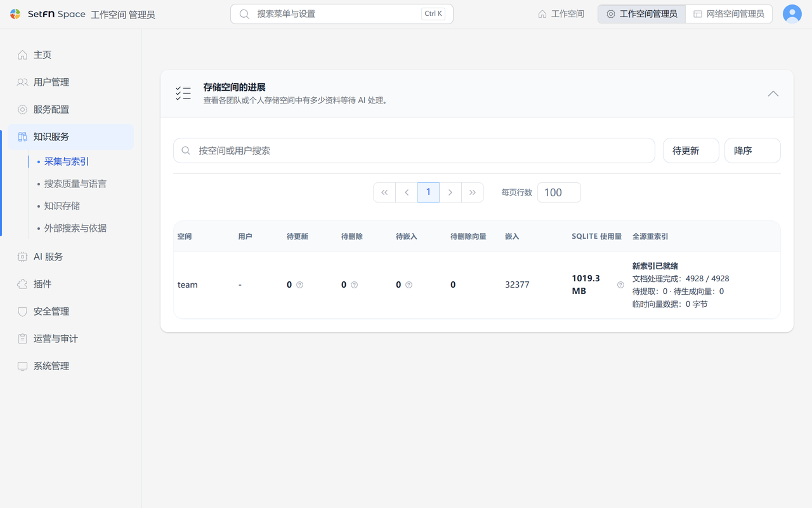Screen dimensions: 812x508
Task: Open 用户管理 in the sidebar
Action: (x=71, y=82)
